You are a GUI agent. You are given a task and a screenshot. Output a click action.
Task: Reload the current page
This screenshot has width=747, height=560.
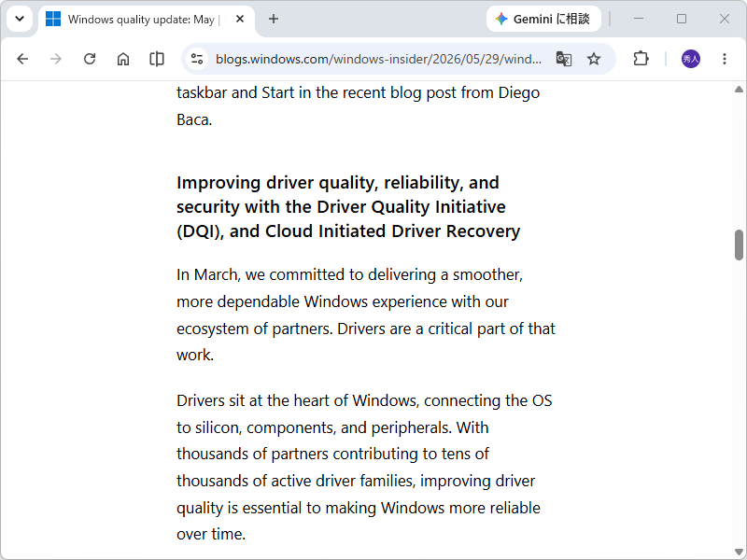click(90, 59)
